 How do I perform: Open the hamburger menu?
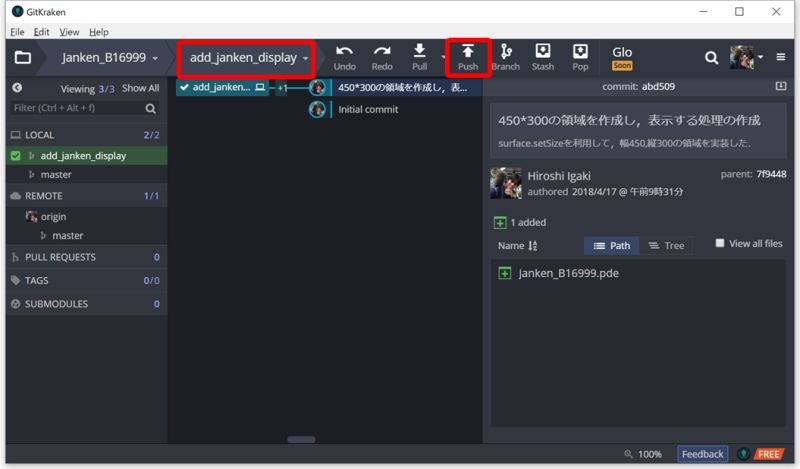[x=781, y=57]
